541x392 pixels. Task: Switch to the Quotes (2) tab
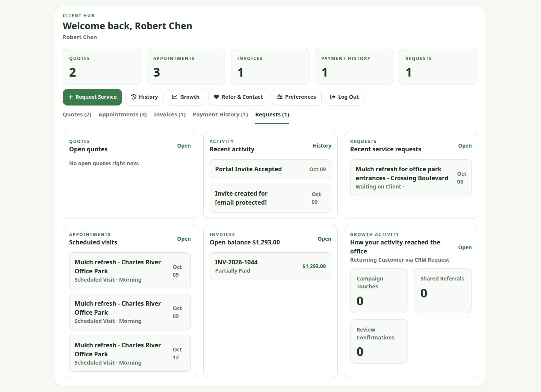(x=77, y=115)
